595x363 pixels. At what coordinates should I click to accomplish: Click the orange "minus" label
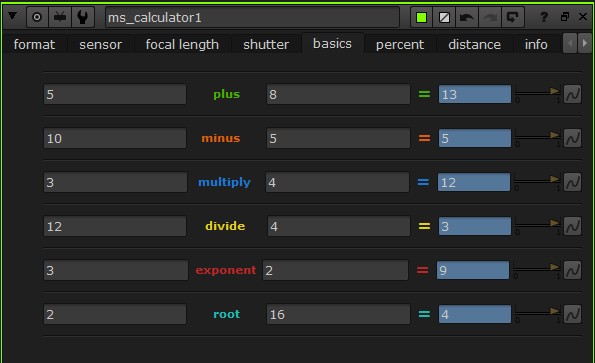point(221,138)
